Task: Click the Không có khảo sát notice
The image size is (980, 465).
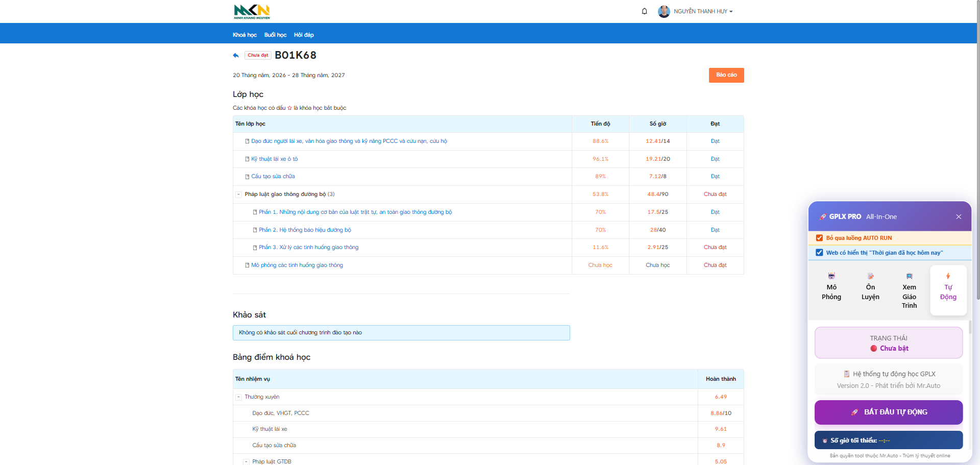Action: [401, 333]
